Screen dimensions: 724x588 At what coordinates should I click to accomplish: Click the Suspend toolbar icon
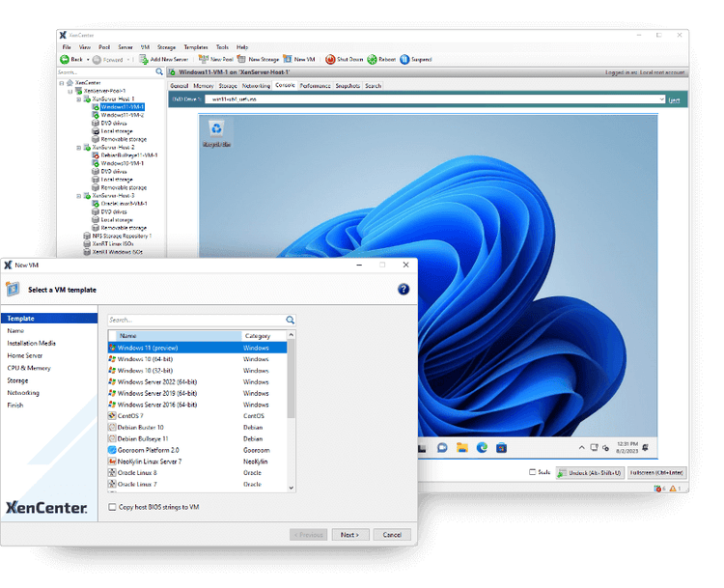click(404, 60)
